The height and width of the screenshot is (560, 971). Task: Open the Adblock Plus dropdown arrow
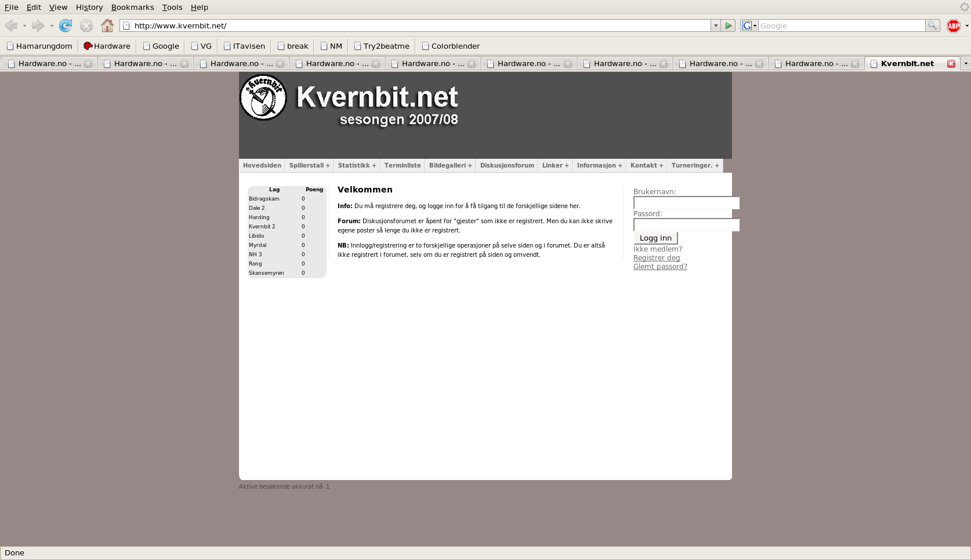coord(966,26)
